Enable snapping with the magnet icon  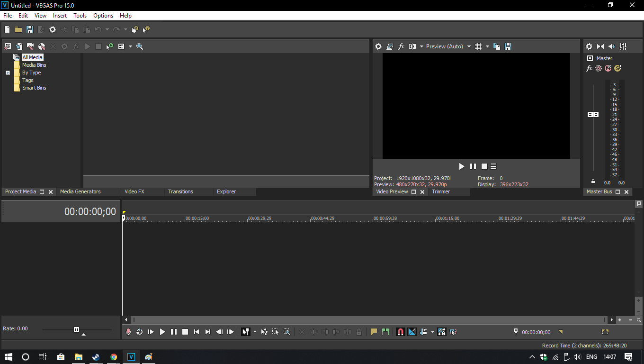point(400,332)
